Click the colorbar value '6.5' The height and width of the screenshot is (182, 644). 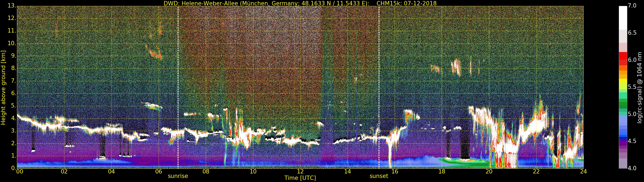click(x=632, y=33)
